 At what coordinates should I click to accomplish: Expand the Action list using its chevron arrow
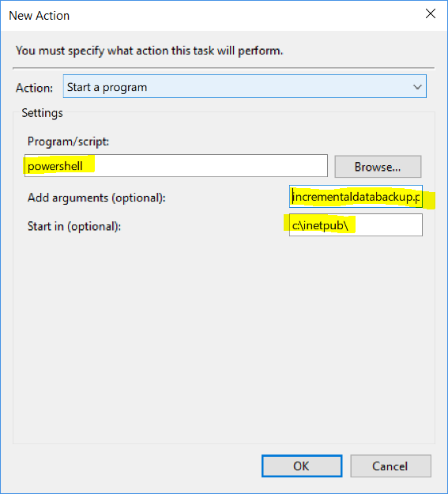coord(417,87)
